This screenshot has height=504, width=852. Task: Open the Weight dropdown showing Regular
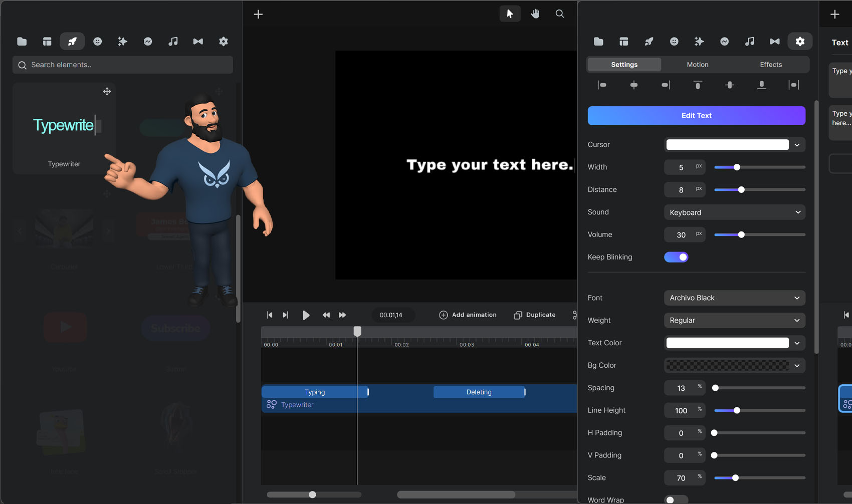[x=734, y=320]
